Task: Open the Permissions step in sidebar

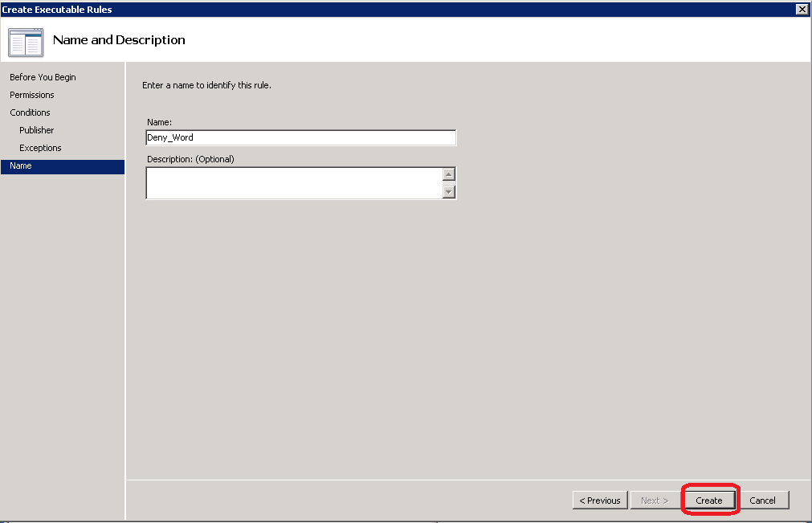Action: (x=32, y=95)
